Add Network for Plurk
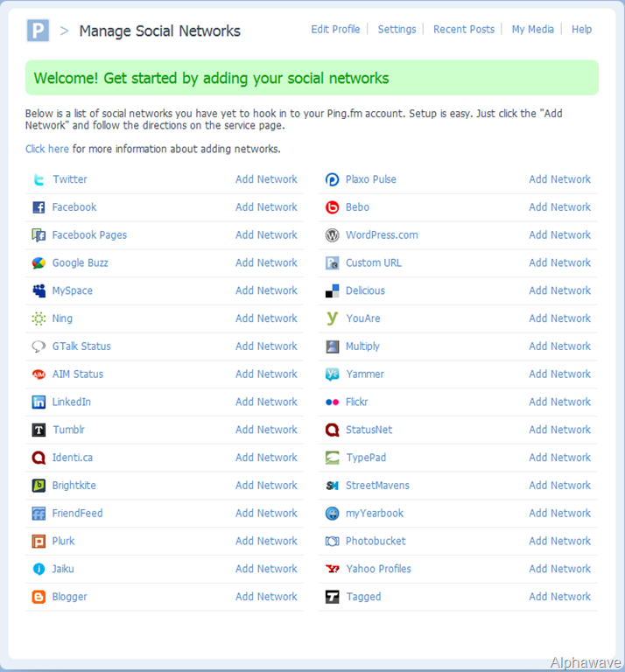625x672 pixels. [266, 542]
